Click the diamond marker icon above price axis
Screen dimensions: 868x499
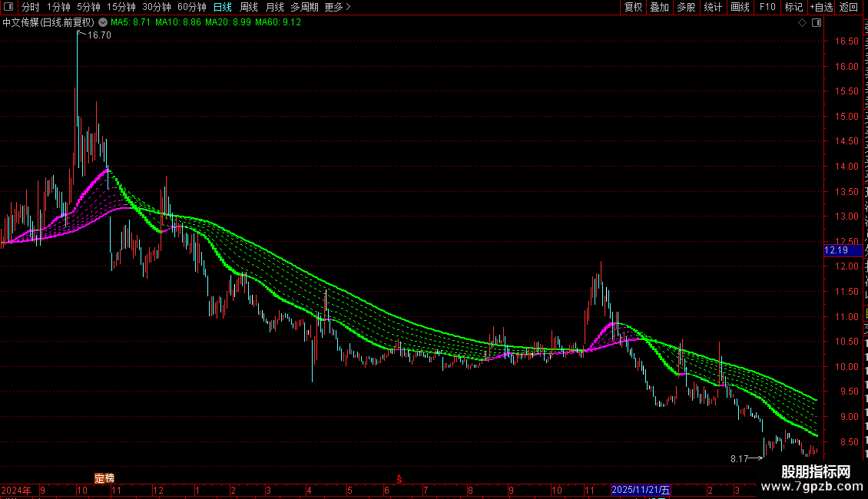802,23
